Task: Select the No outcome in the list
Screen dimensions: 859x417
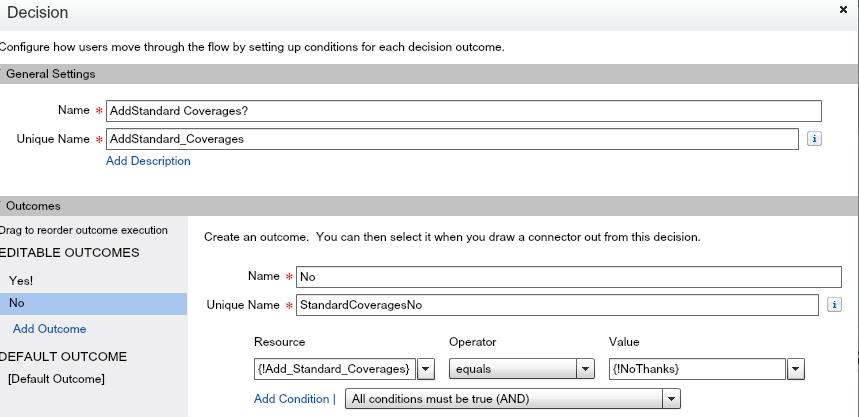Action: pos(17,303)
